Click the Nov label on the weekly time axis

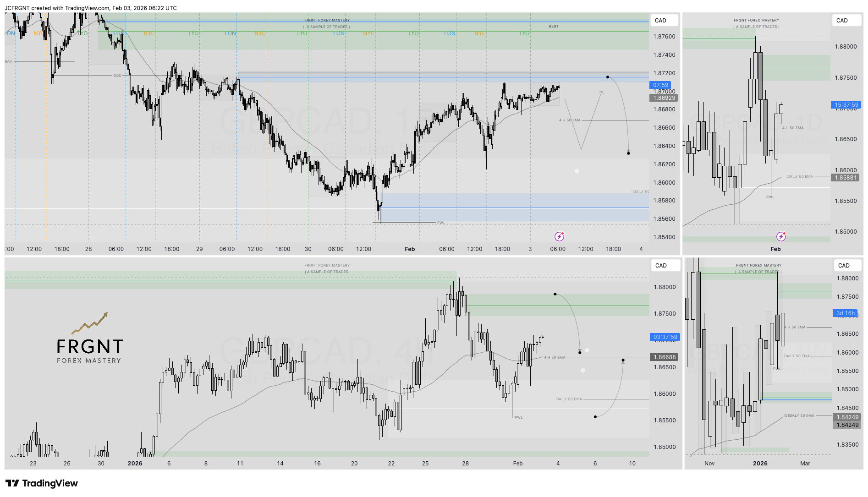[x=709, y=464]
